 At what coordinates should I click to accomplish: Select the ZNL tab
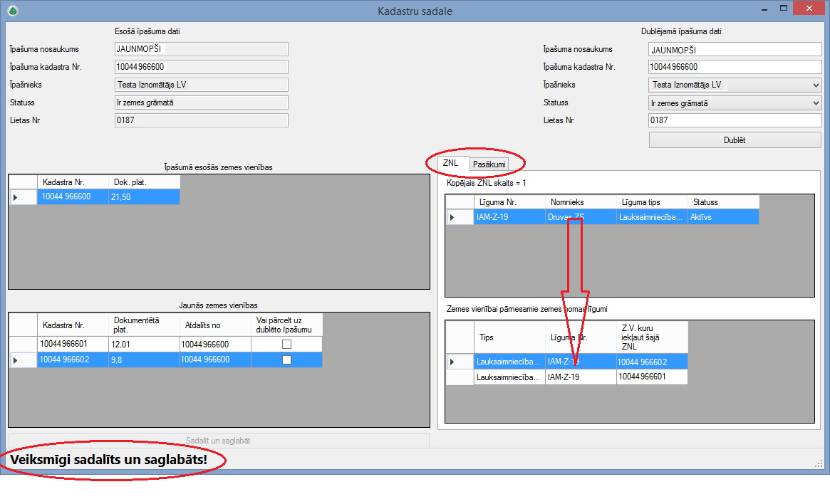click(450, 163)
